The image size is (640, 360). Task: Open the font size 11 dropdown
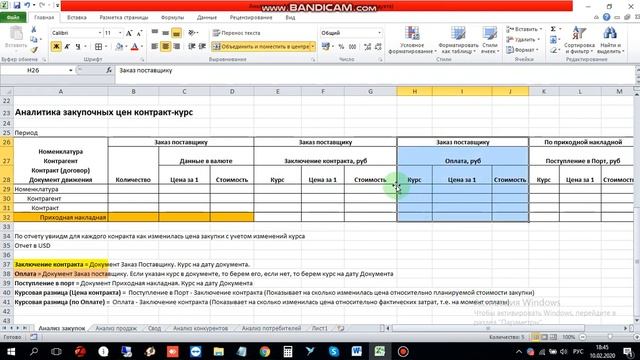[120, 33]
